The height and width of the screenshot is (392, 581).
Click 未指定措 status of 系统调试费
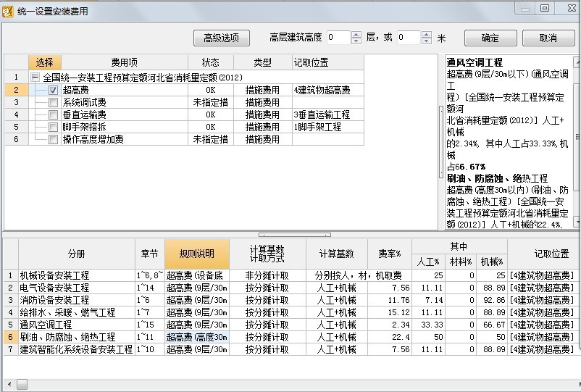211,102
